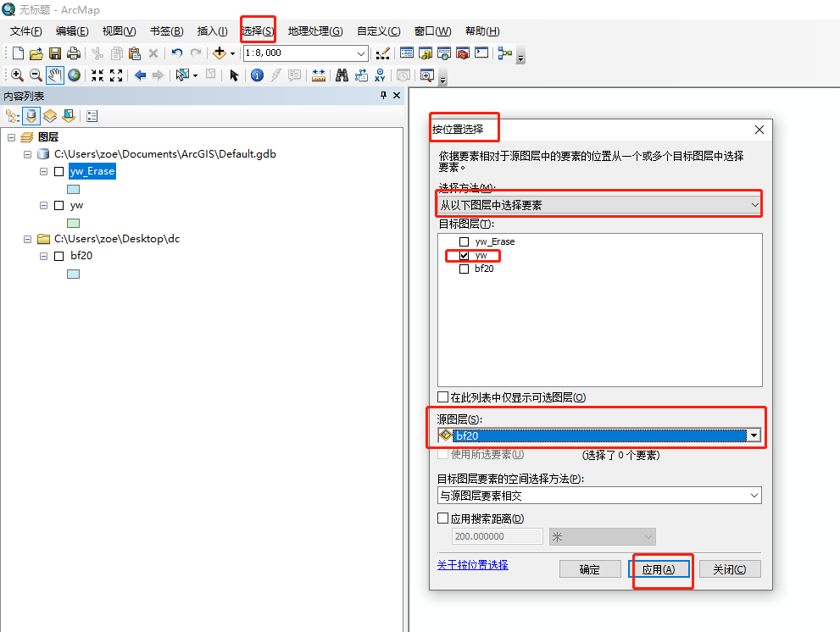
Task: Choose the Select Elements arrow tool
Action: click(x=234, y=75)
